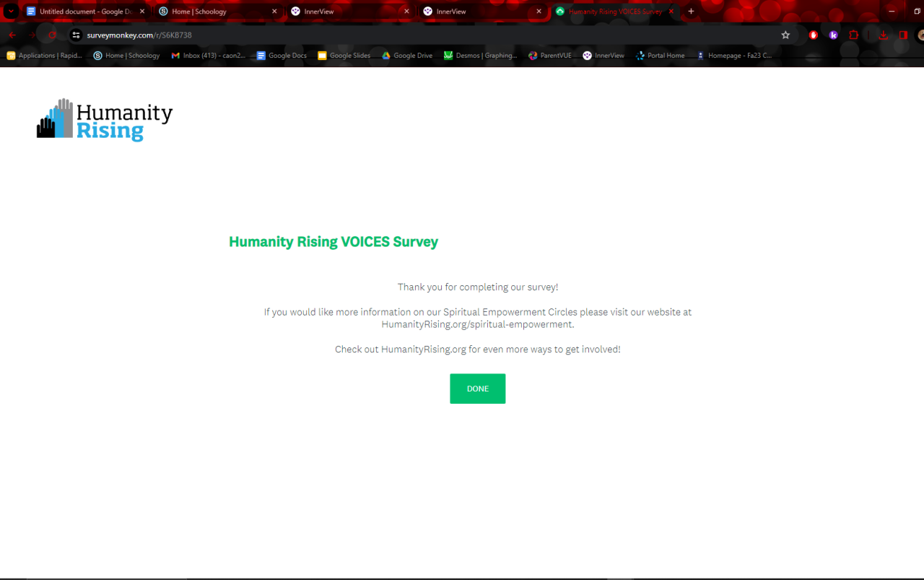This screenshot has height=580, width=924.
Task: Close the Untitled document tab
Action: [x=141, y=12]
